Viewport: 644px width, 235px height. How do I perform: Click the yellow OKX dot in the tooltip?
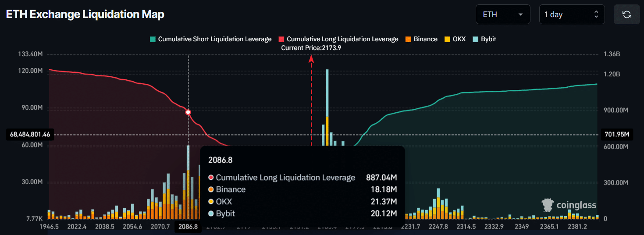click(211, 202)
